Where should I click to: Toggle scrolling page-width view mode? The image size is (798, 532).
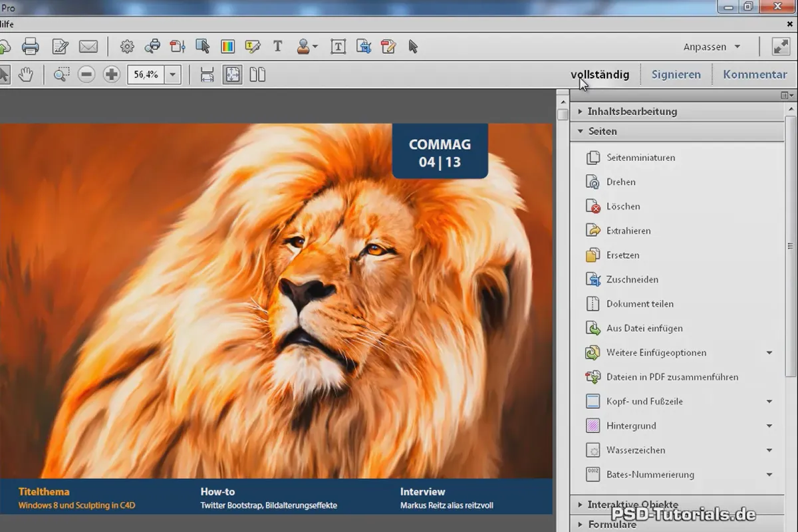207,74
